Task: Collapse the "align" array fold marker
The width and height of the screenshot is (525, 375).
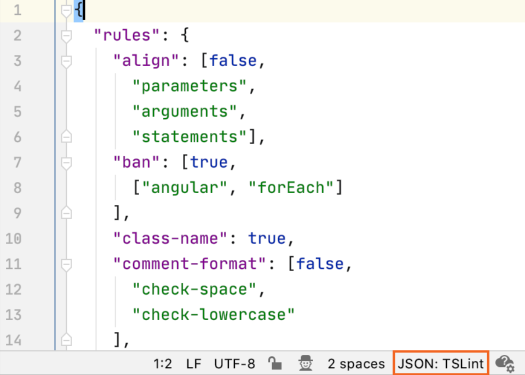Action: pos(67,62)
